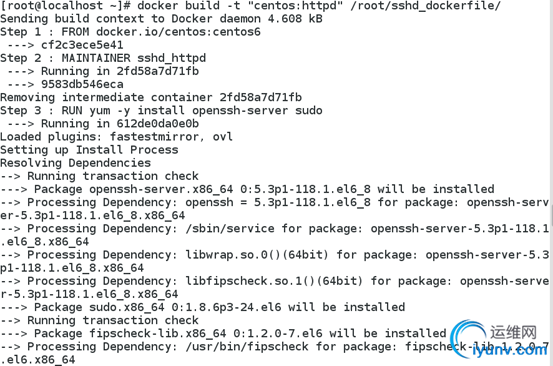Image resolution: width=553 pixels, height=366 pixels.
Task: Click the 'Resolving Dependencies' line
Action: coord(75,163)
